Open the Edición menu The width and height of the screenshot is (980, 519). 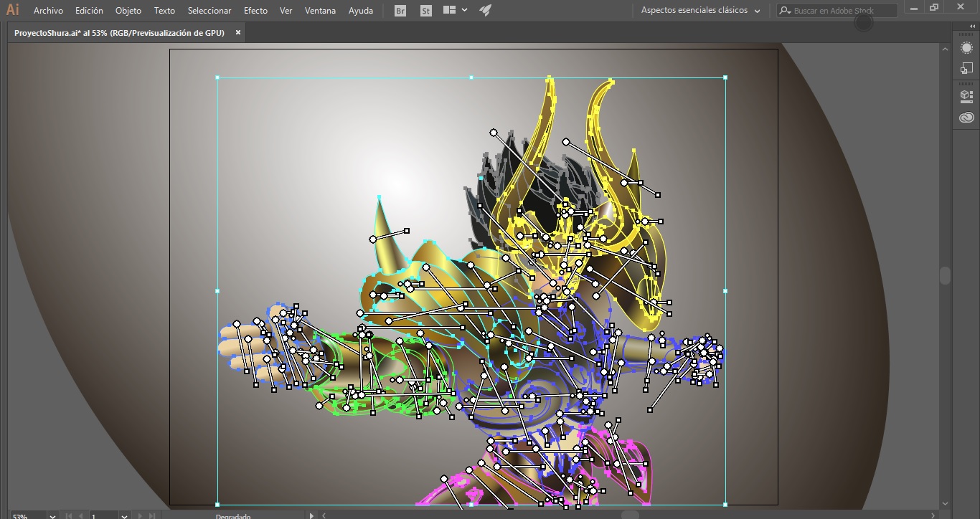click(89, 11)
